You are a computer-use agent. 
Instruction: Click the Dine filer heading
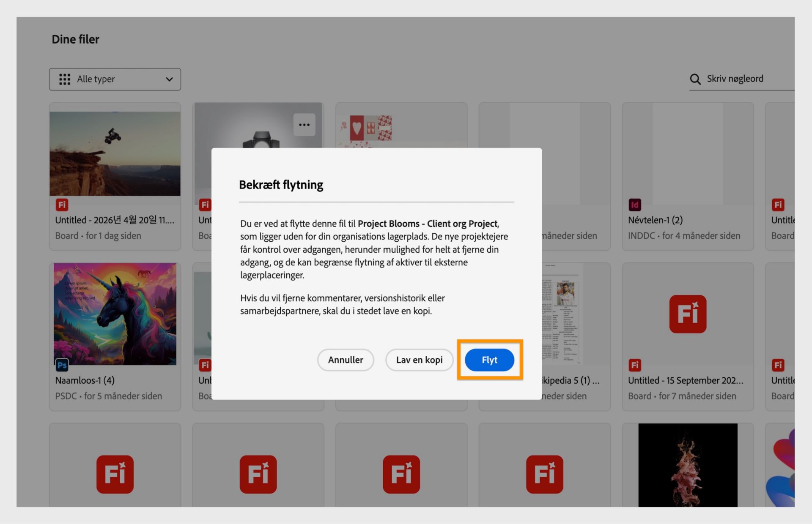coord(75,39)
